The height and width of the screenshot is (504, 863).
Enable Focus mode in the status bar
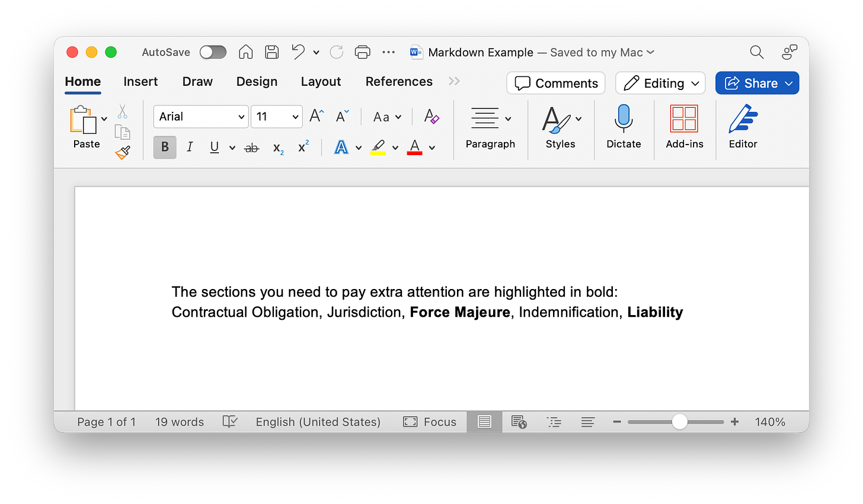coord(429,422)
